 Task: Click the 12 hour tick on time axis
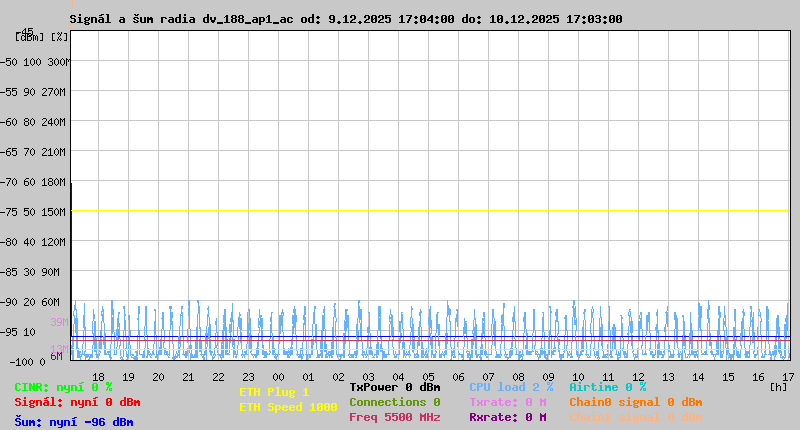point(639,377)
